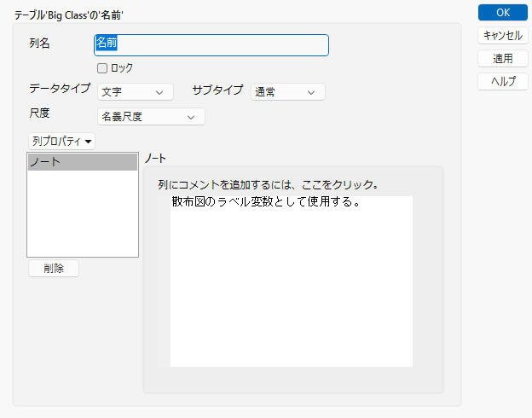Click the 削除 button
The width and height of the screenshot is (532, 418).
54,269
